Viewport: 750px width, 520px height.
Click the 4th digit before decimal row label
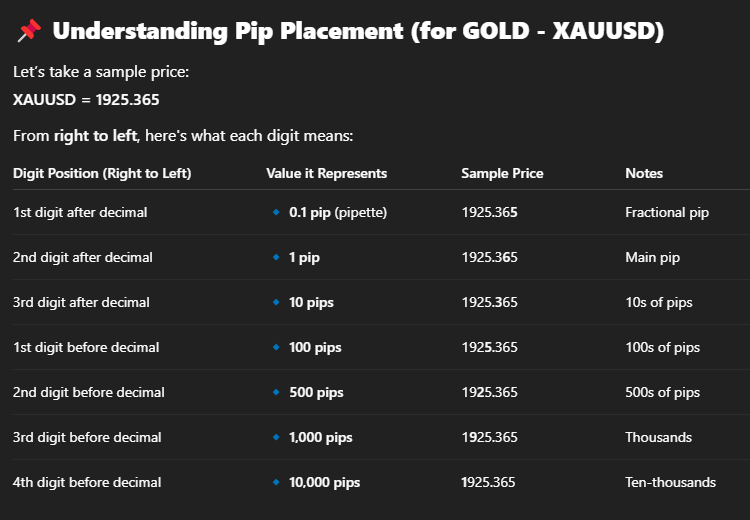87,482
